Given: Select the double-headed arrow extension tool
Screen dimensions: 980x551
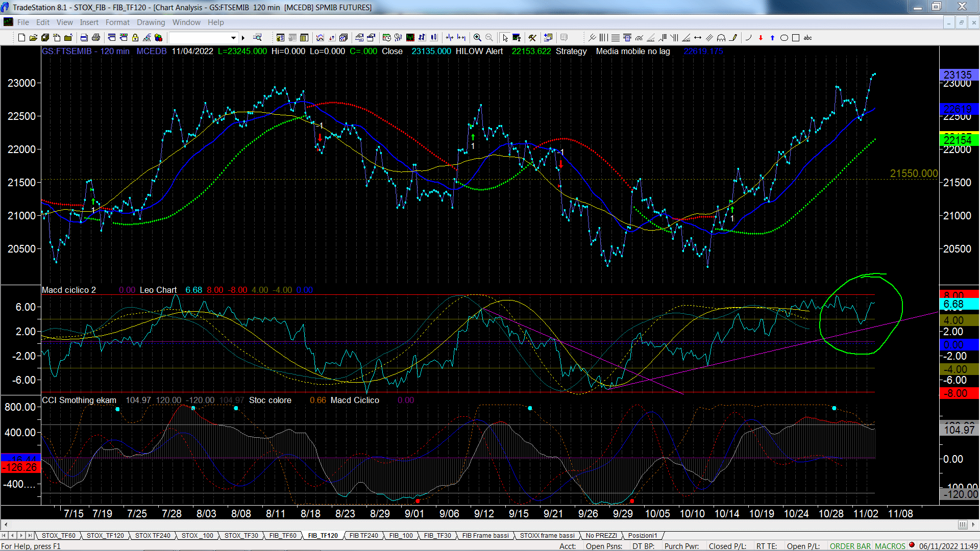Looking at the screenshot, I should (x=698, y=38).
